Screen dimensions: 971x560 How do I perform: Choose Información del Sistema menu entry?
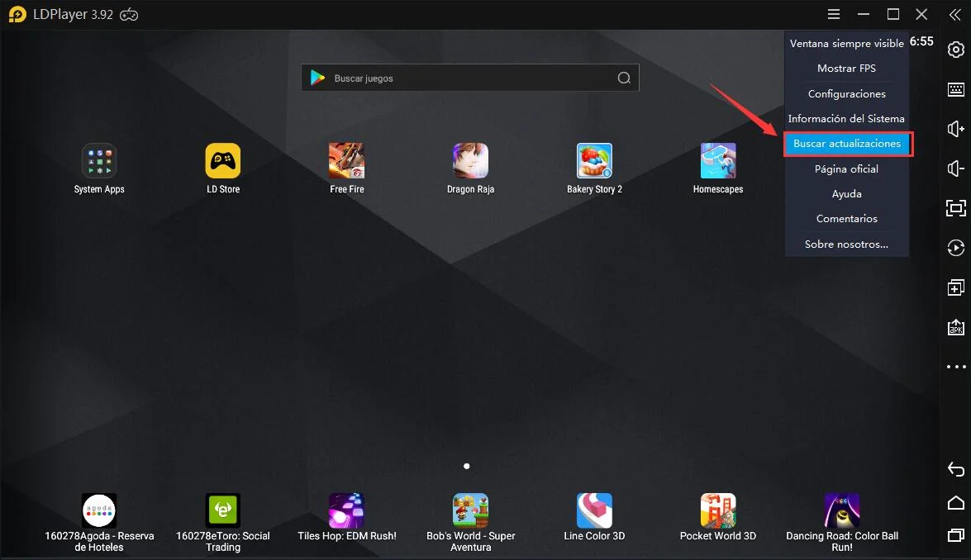click(x=846, y=118)
